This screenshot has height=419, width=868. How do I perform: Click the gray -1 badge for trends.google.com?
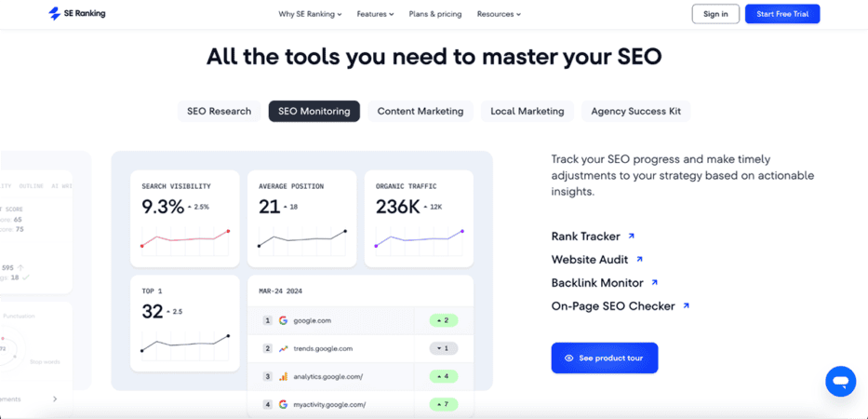[444, 348]
